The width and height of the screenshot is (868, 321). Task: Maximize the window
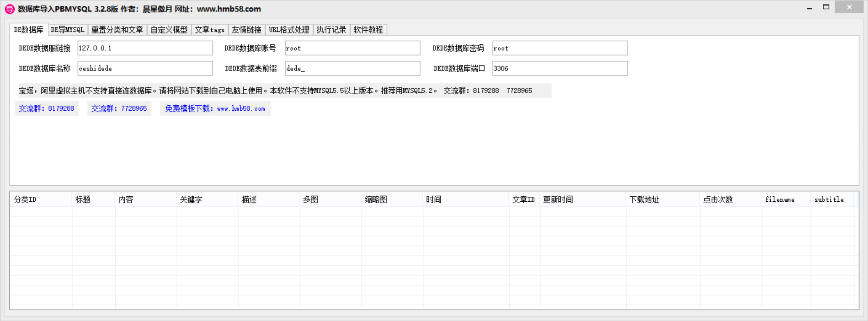826,7
